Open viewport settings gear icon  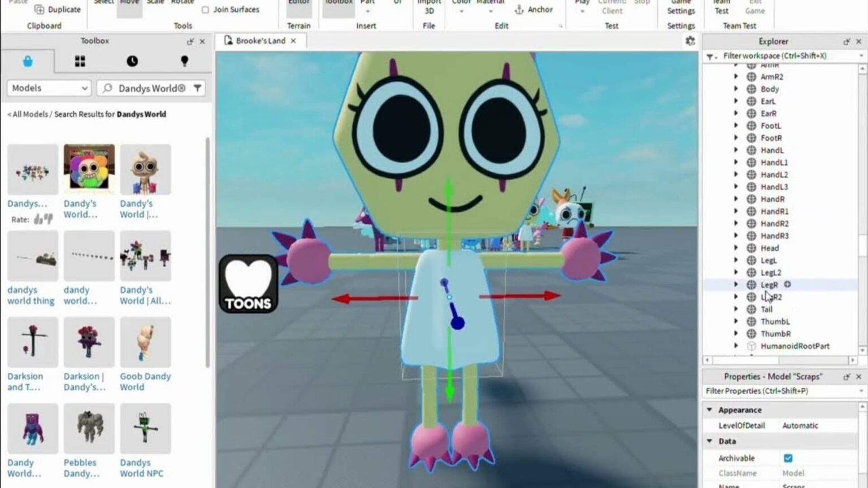[x=690, y=41]
